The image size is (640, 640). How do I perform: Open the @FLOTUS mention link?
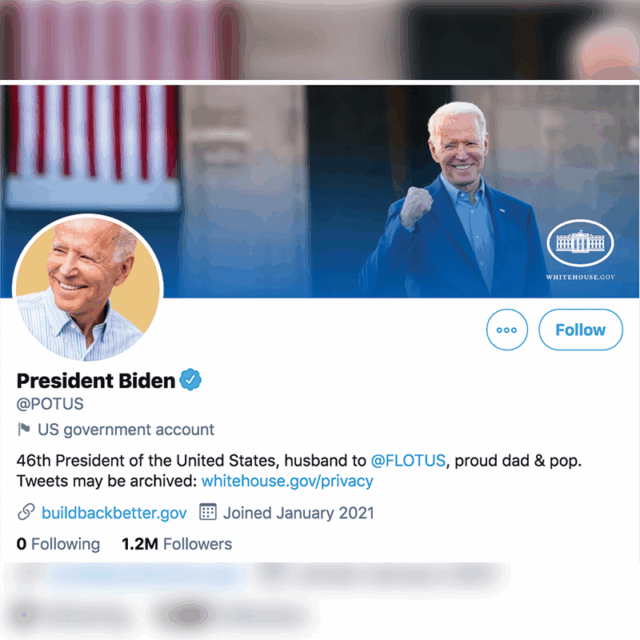pos(408,461)
